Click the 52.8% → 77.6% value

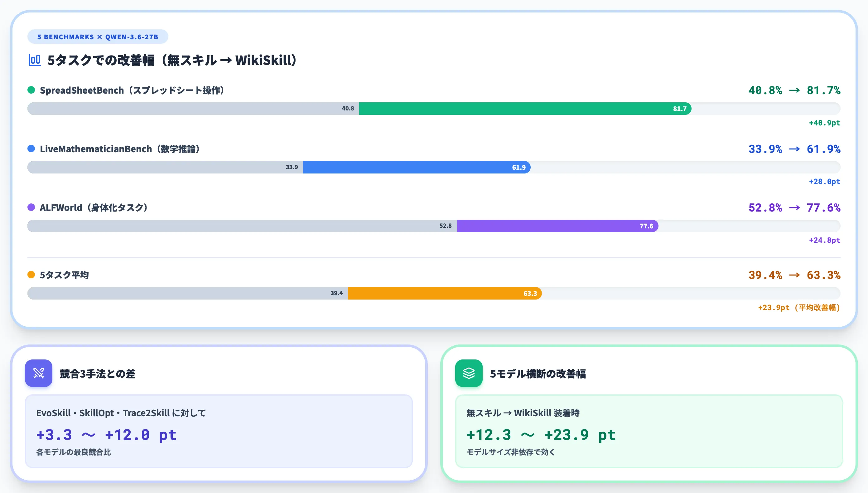click(794, 207)
